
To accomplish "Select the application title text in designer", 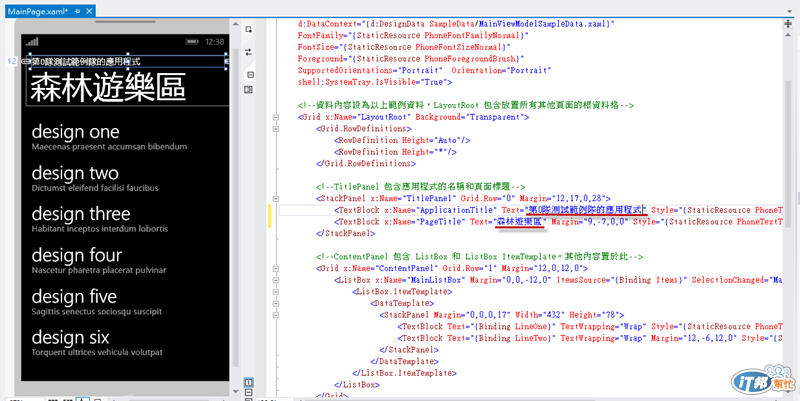I will (x=86, y=62).
